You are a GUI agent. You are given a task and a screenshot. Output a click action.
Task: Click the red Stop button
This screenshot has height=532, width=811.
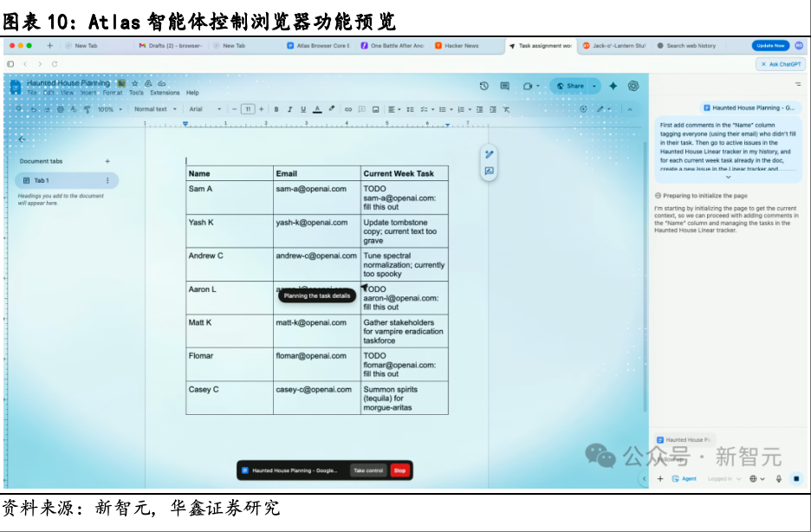coord(399,470)
